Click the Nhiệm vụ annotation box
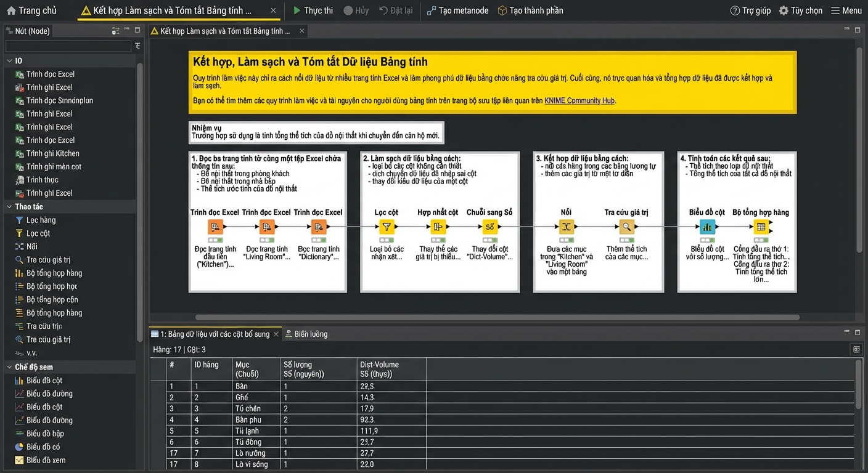 point(316,132)
